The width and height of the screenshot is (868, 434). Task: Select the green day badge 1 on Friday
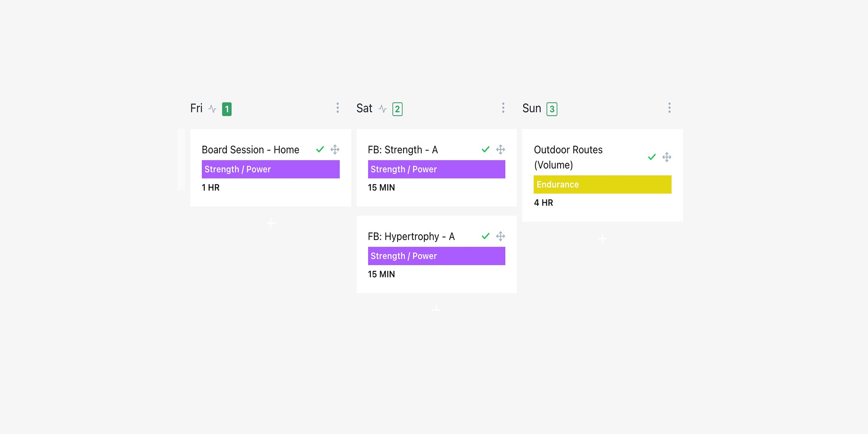[227, 109]
